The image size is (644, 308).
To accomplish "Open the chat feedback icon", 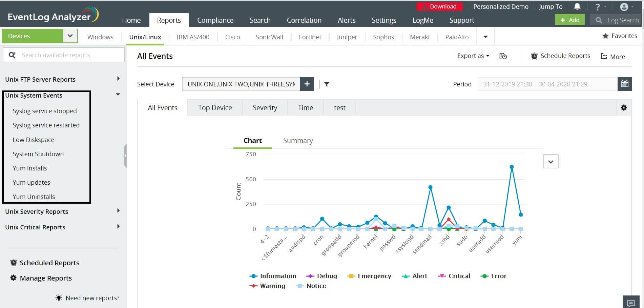I will pyautogui.click(x=631, y=303).
